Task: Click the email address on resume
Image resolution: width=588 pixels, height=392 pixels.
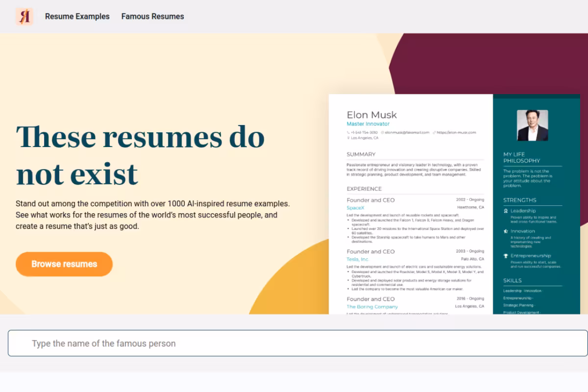Action: click(407, 132)
